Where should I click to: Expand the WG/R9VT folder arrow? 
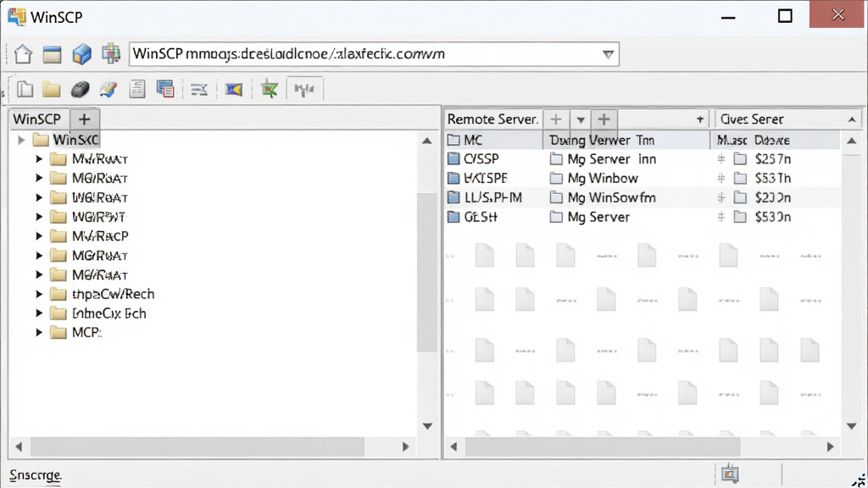click(39, 217)
